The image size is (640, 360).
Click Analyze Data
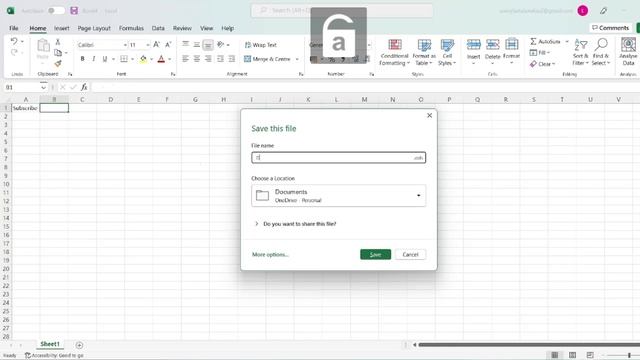[628, 52]
